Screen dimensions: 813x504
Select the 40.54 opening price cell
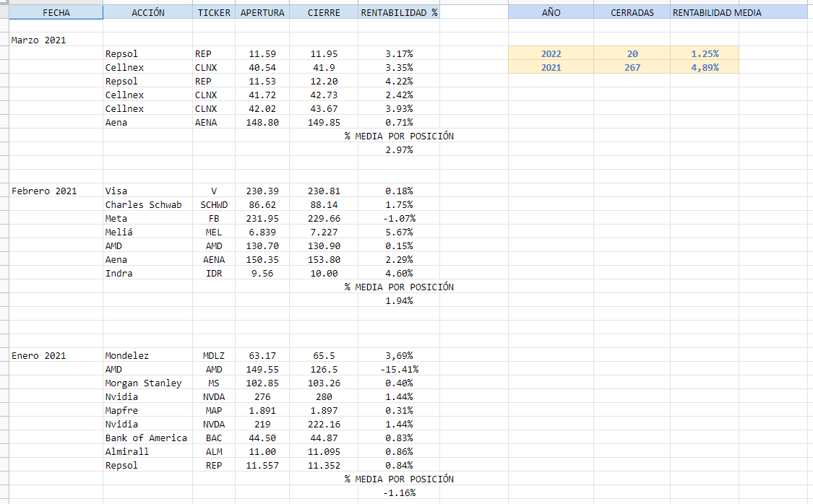click(x=262, y=67)
